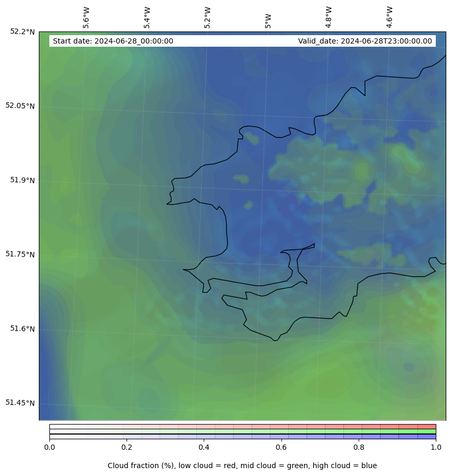Select the 5.6°W longitude tick label

pyautogui.click(x=86, y=17)
